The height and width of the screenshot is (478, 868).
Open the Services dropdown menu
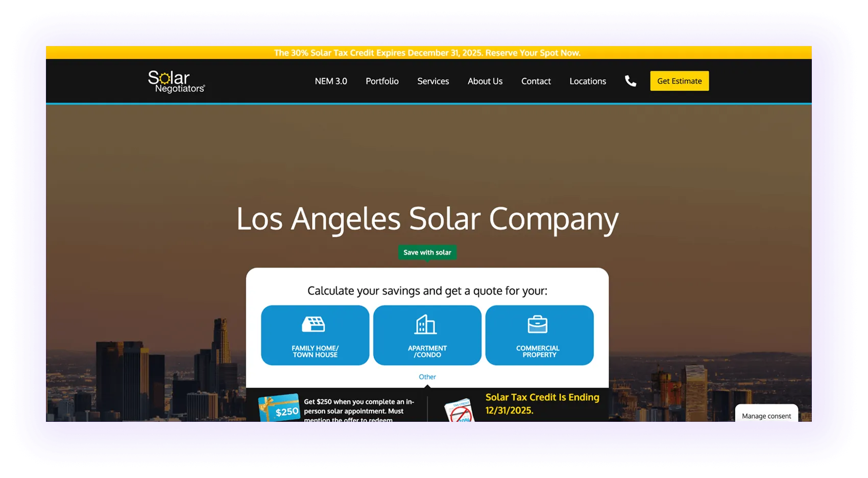(432, 81)
